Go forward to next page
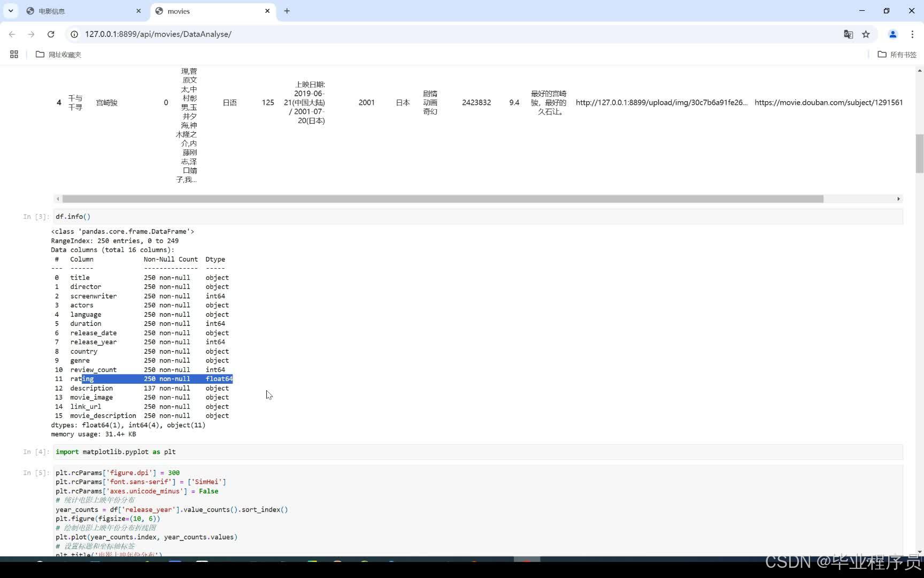This screenshot has width=924, height=578. pos(31,34)
